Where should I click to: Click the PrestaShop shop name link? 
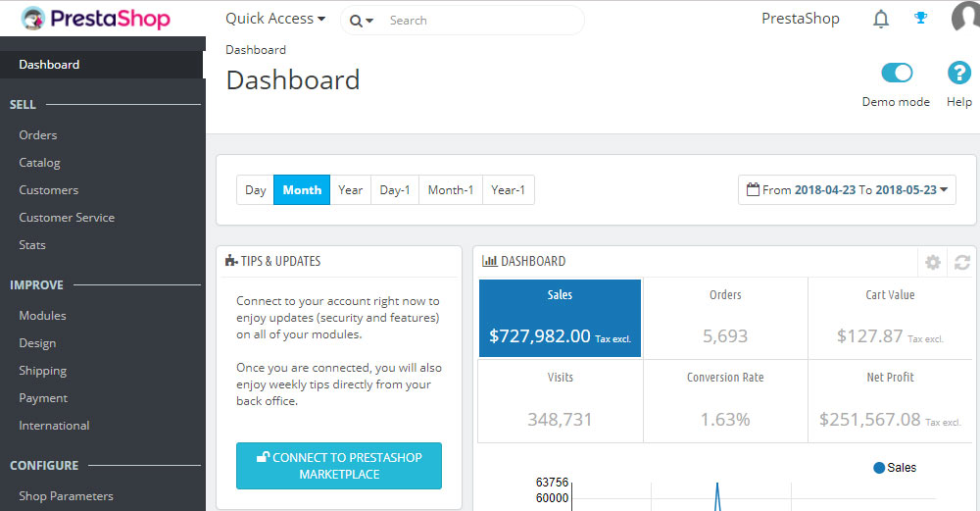(800, 19)
